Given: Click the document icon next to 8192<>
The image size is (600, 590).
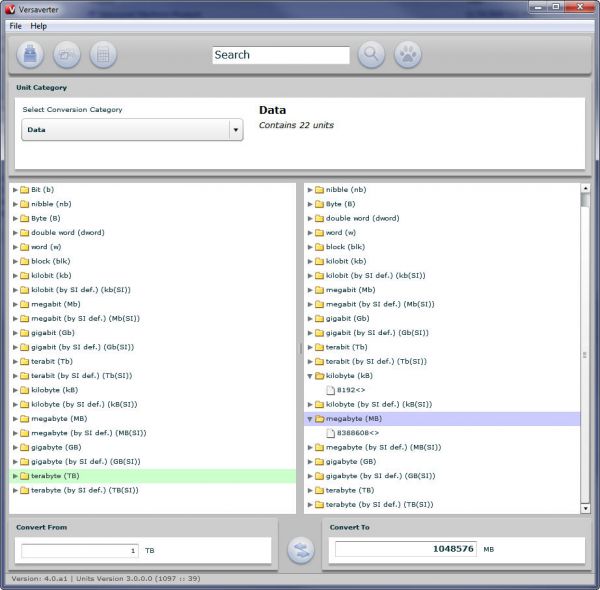Looking at the screenshot, I should 330,390.
